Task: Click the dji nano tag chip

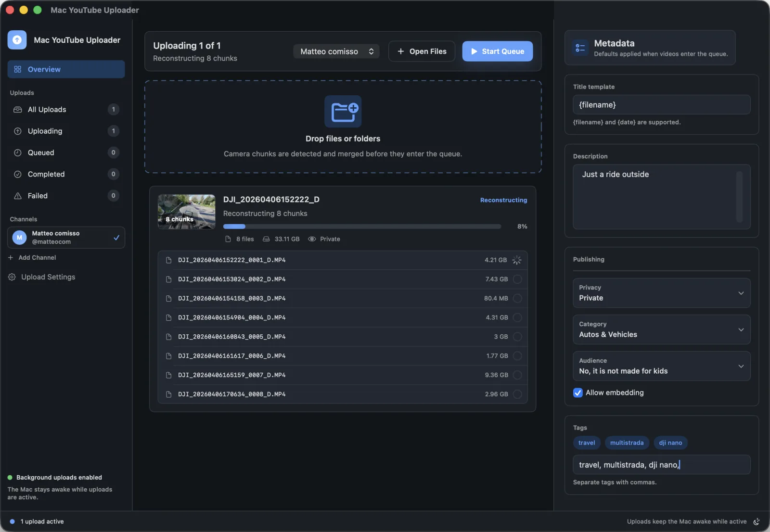Action: [670, 443]
